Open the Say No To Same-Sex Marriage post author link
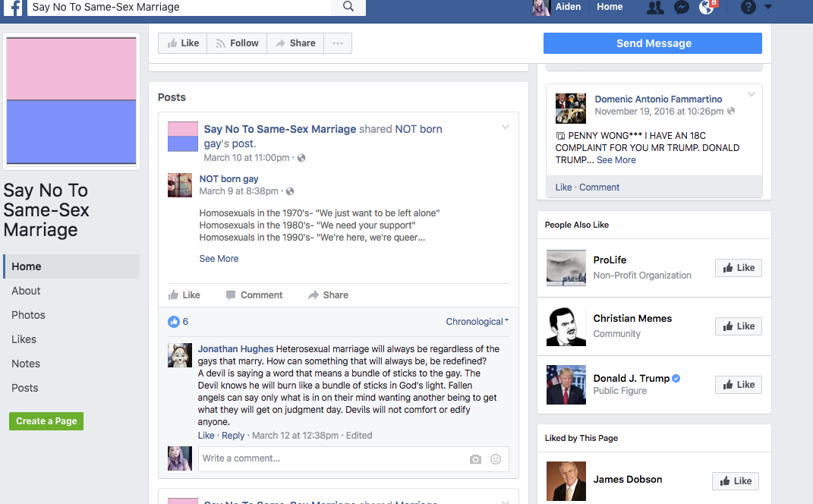 click(x=280, y=129)
